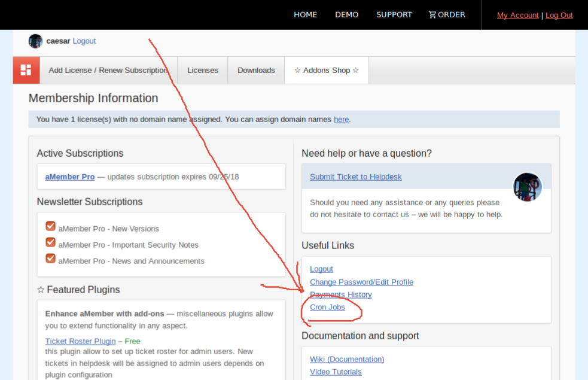Click the helpdesk support avatar image
Viewport: 588px width, 380px height.
pyautogui.click(x=527, y=187)
